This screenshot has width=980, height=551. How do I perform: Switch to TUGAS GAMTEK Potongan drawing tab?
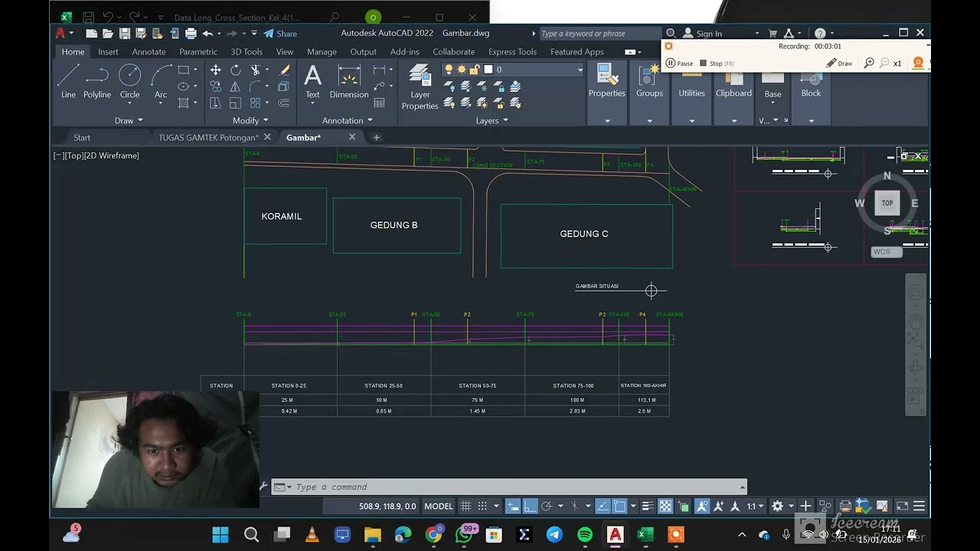click(x=208, y=138)
